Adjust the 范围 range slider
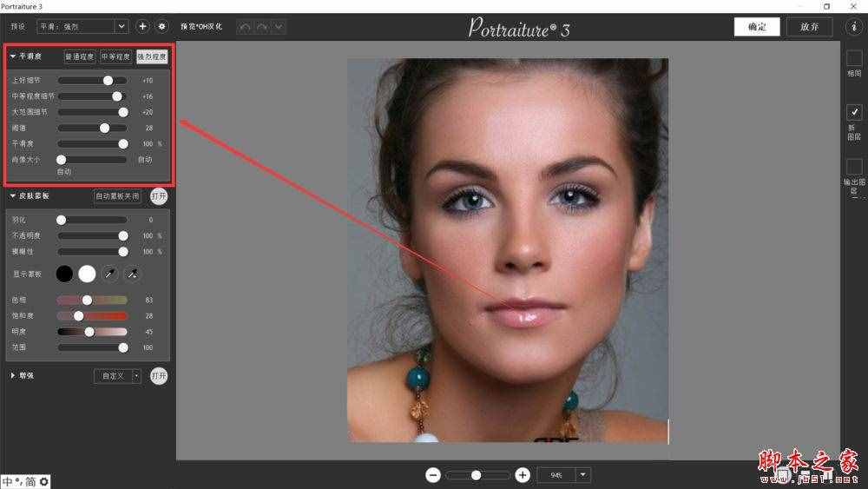The height and width of the screenshot is (489, 868). coord(93,347)
